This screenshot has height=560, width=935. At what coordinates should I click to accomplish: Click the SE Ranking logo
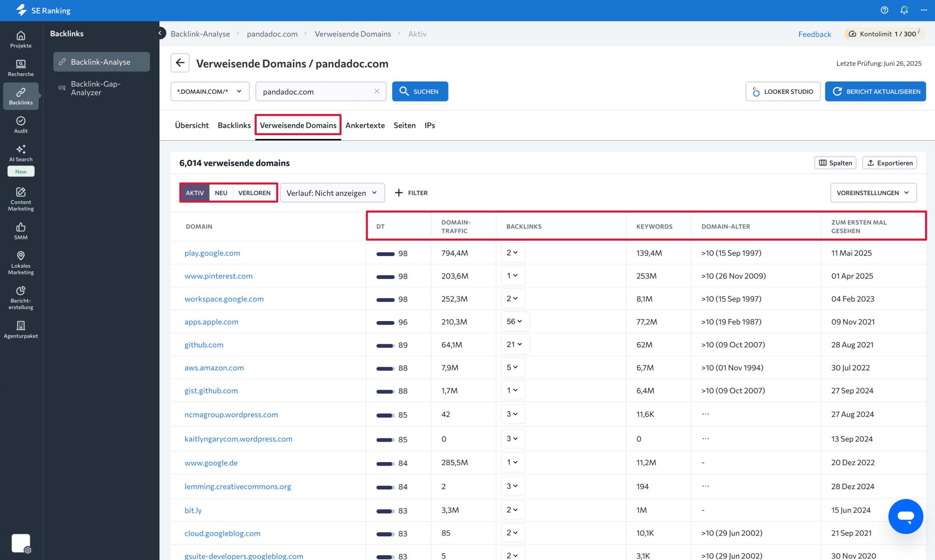pyautogui.click(x=43, y=10)
